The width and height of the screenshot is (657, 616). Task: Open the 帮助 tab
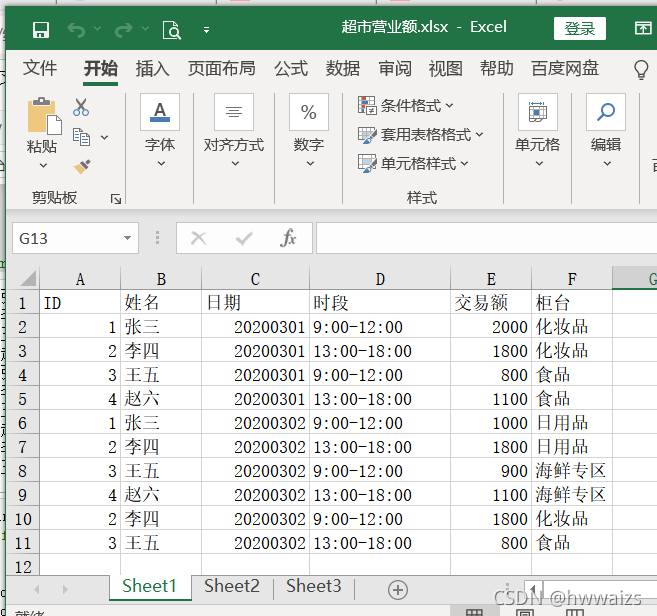click(497, 68)
